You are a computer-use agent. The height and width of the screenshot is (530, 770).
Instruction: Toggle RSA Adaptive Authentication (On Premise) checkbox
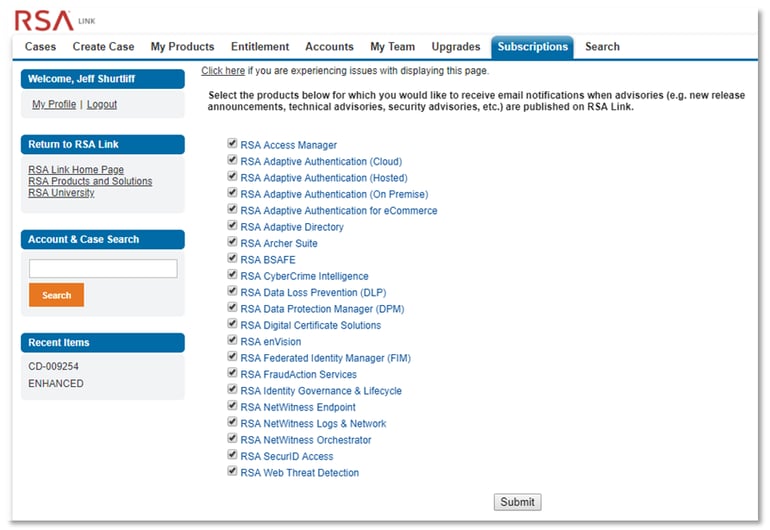pos(232,193)
